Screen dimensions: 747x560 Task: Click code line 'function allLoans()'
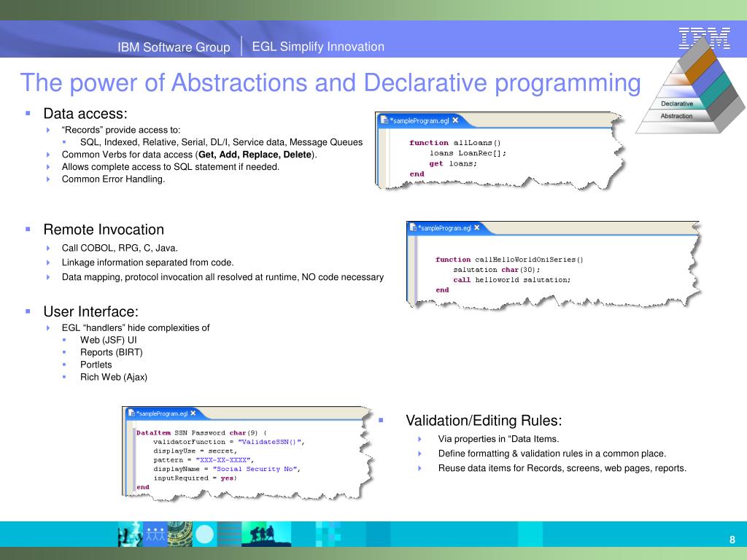455,143
